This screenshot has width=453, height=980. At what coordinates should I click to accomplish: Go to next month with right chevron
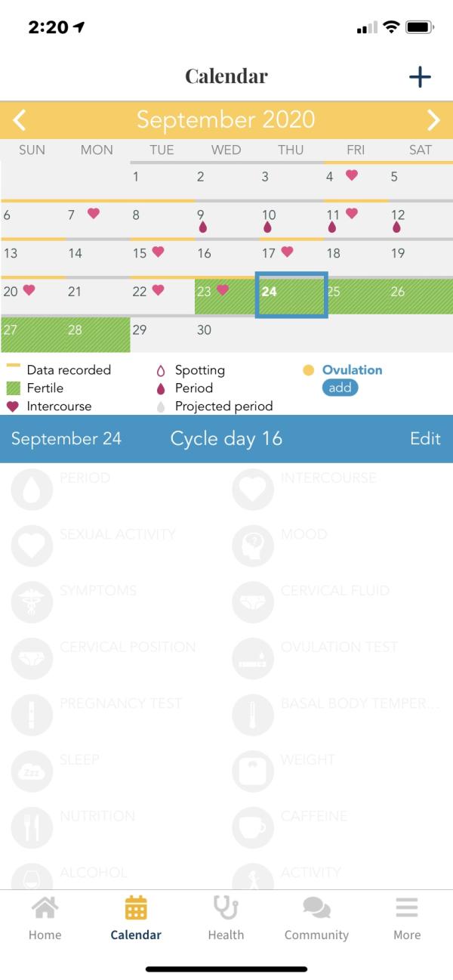pos(433,119)
